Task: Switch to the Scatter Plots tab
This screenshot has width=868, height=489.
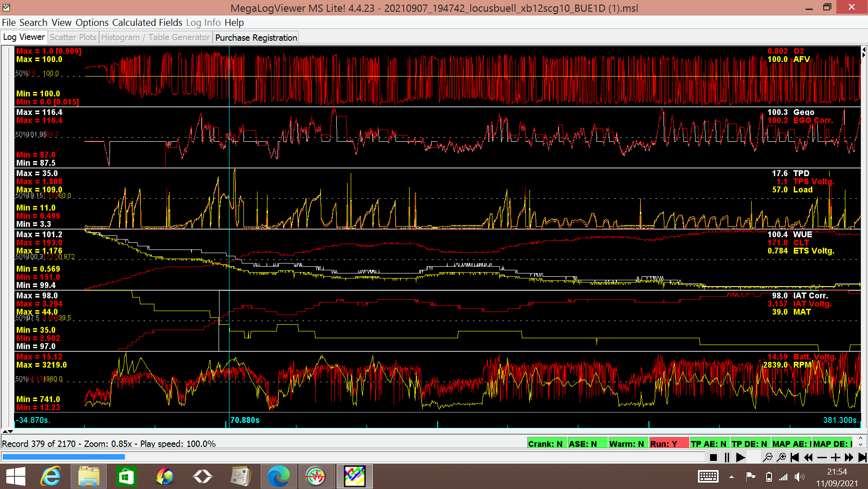Action: pyautogui.click(x=73, y=37)
